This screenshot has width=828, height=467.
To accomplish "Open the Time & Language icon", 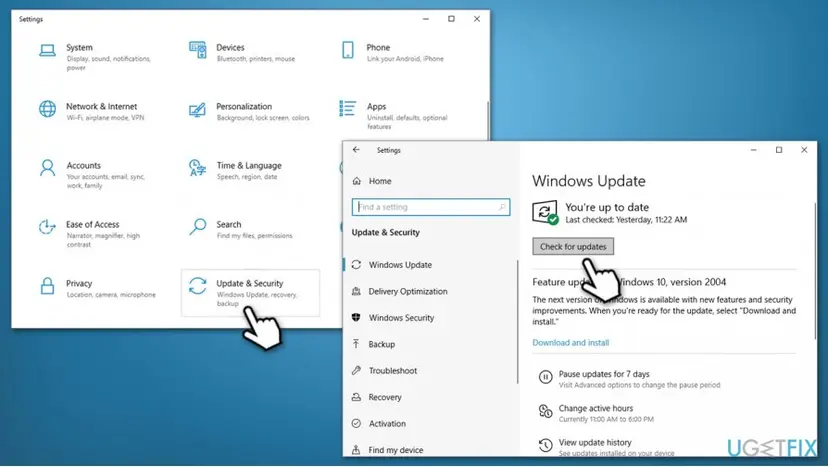I will [x=197, y=168].
